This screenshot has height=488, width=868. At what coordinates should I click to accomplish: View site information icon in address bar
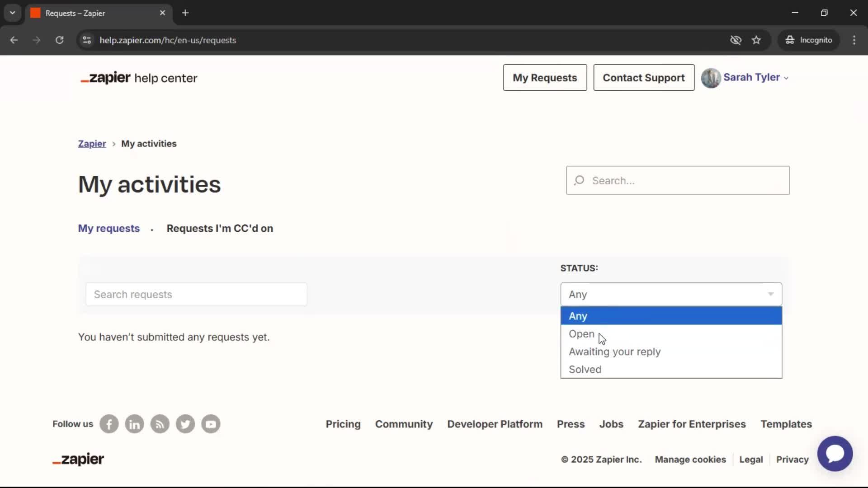pyautogui.click(x=87, y=40)
